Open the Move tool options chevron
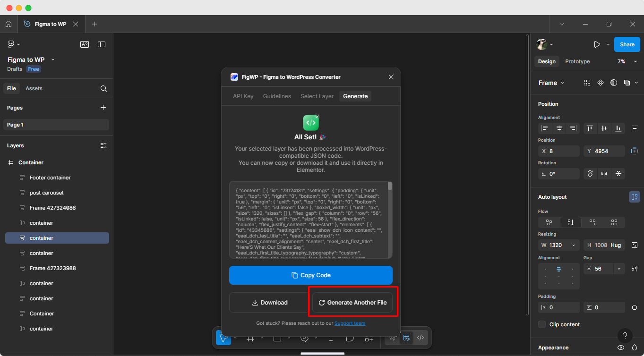 [235, 338]
